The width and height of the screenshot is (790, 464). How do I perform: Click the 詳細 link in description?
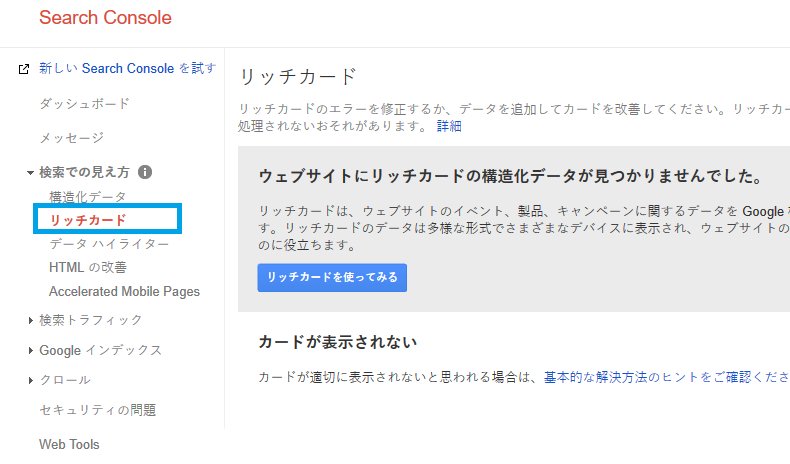pos(449,126)
